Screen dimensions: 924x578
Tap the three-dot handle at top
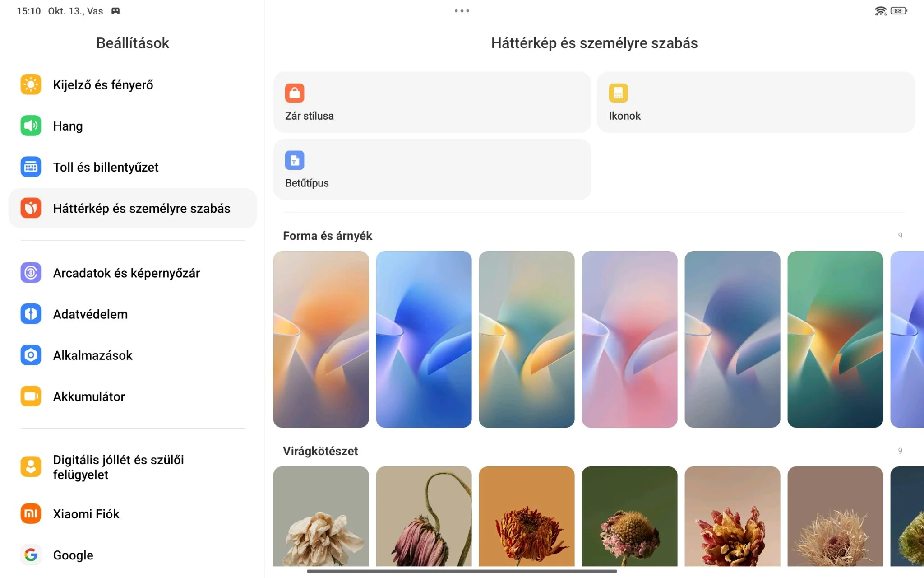tap(462, 11)
